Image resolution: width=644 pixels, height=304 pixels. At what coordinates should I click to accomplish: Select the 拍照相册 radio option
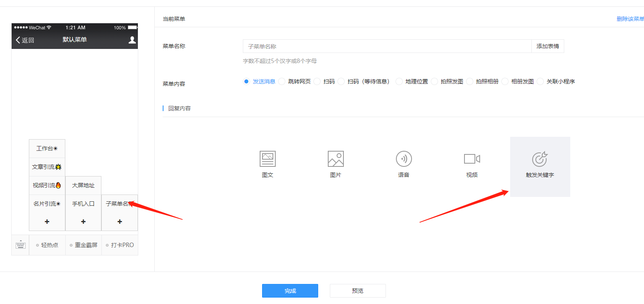click(469, 81)
